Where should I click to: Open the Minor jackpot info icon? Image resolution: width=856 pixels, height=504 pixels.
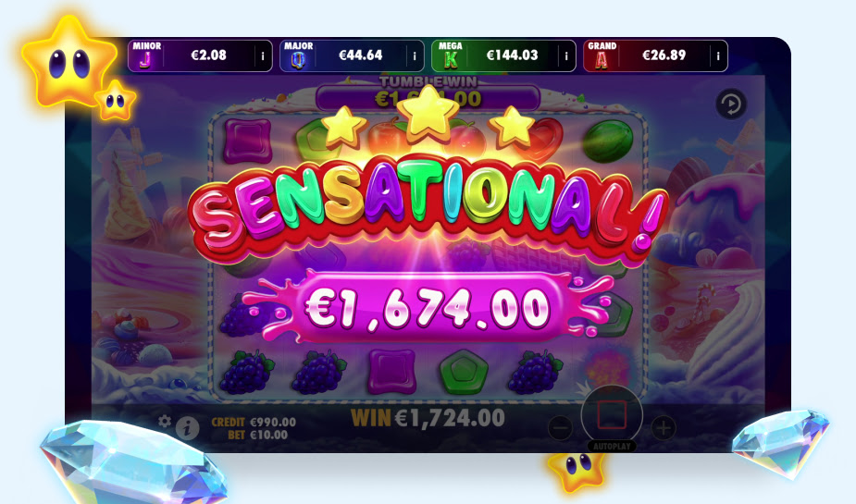pyautogui.click(x=263, y=56)
